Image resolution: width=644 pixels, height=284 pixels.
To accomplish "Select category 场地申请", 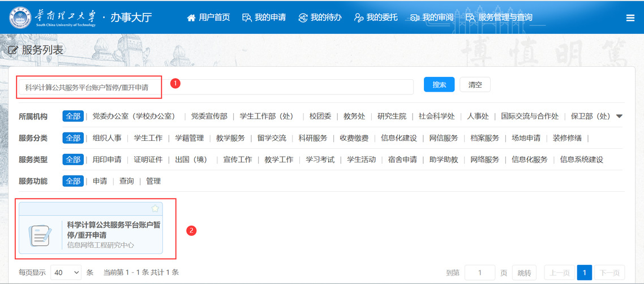I will click(x=526, y=138).
